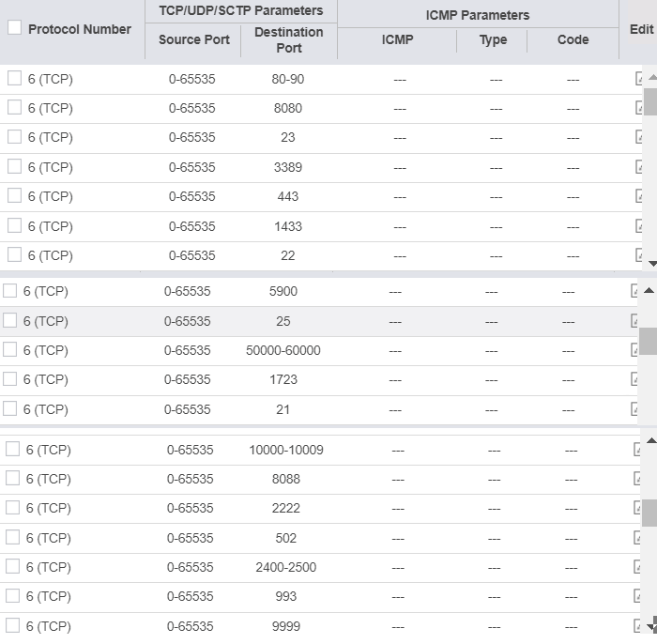Edit the rule for port range 2400-2500
The image size is (657, 644).
638,567
